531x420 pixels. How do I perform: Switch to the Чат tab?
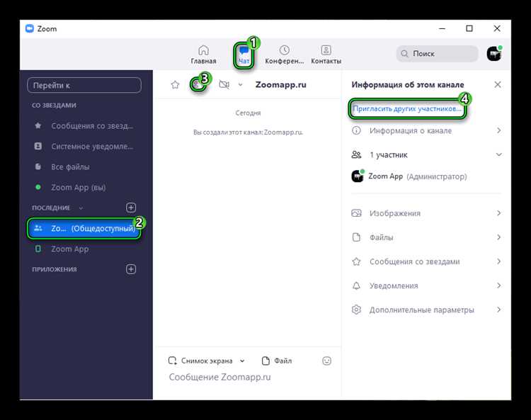pos(244,55)
